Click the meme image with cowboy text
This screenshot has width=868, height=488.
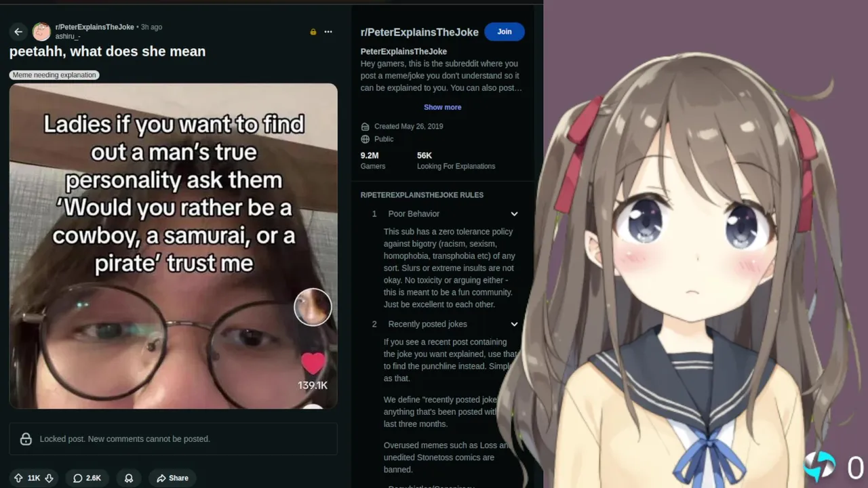coord(173,246)
